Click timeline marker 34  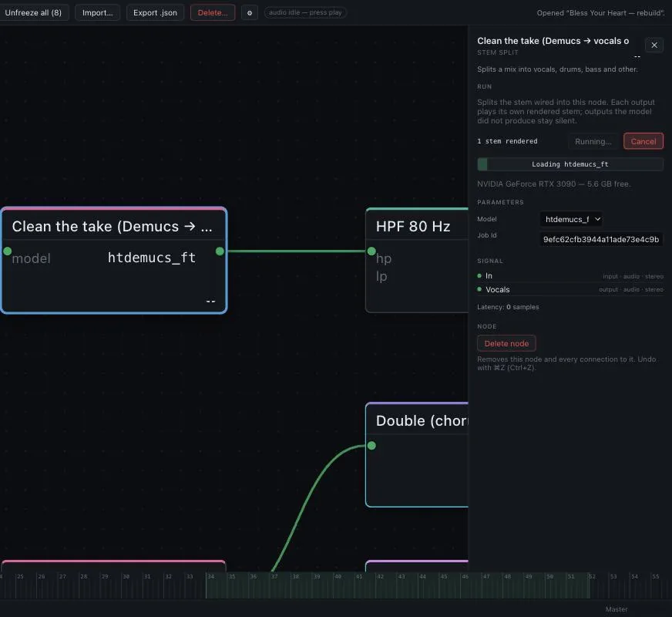point(210,577)
